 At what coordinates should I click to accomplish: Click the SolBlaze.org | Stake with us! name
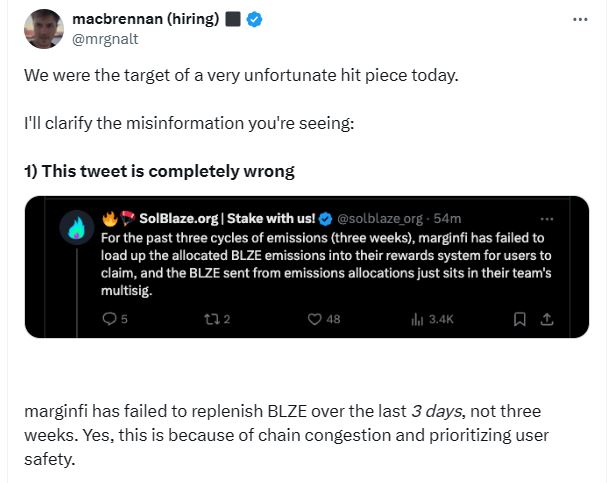(x=227, y=218)
